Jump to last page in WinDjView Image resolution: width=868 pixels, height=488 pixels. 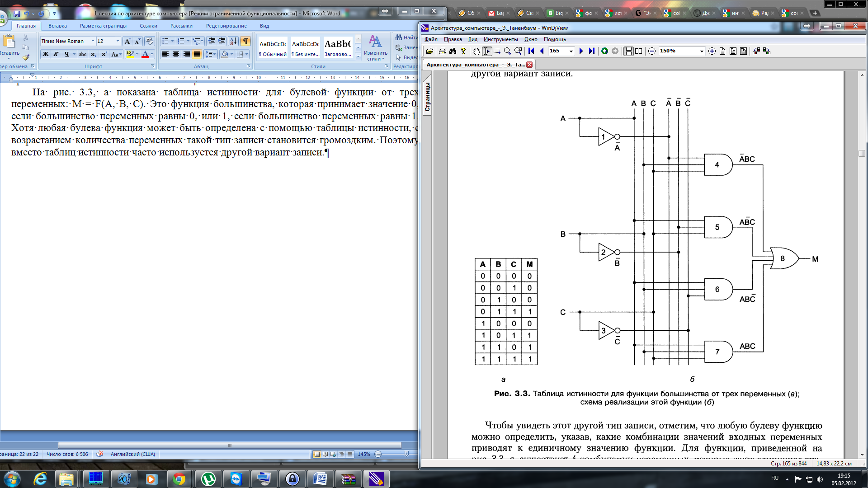[591, 51]
